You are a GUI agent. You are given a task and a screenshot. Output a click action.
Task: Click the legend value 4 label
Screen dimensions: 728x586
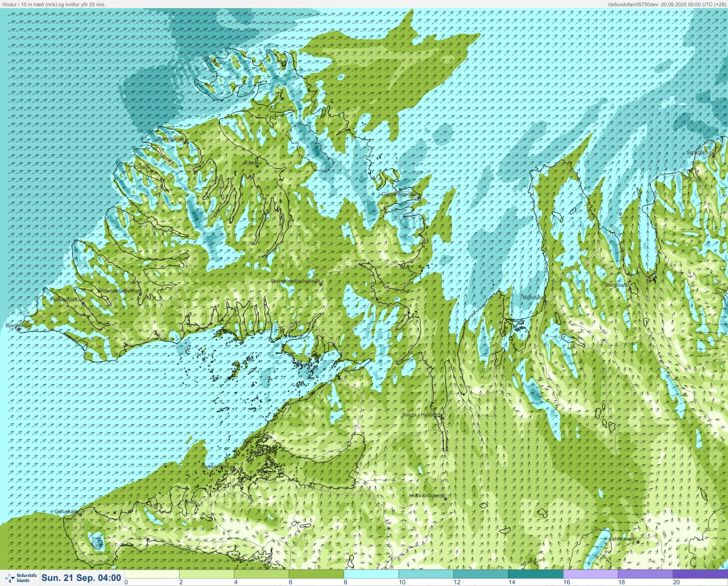(235, 582)
